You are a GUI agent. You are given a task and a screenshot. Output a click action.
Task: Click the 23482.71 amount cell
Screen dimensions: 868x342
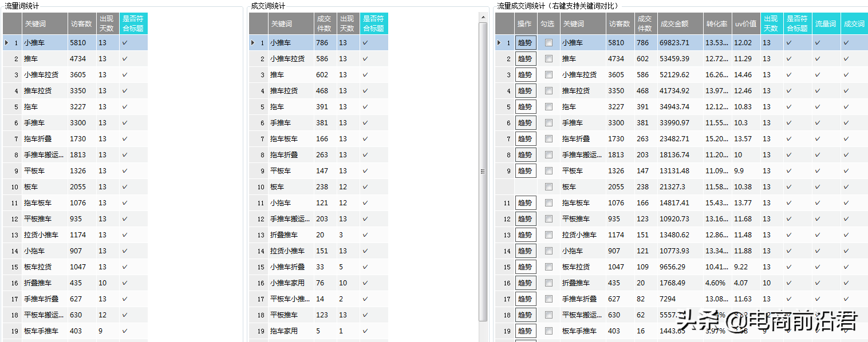coord(680,139)
